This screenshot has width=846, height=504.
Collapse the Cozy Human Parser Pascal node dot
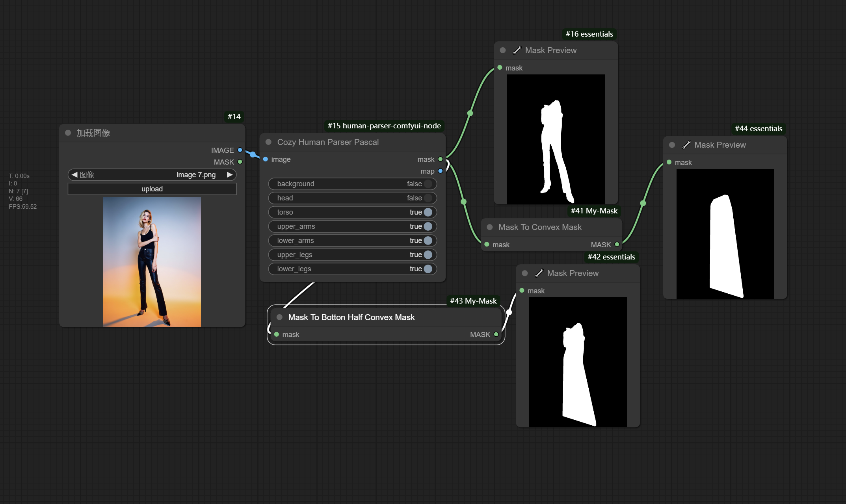[268, 142]
